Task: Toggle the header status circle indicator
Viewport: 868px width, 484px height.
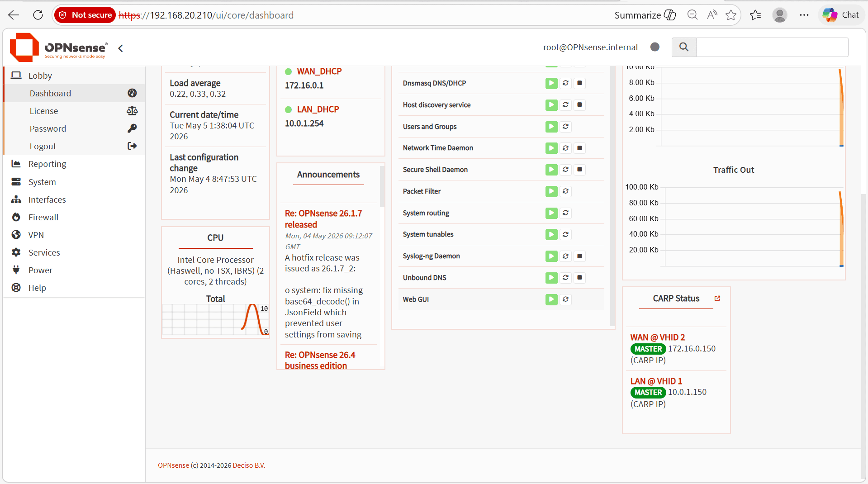Action: (655, 47)
